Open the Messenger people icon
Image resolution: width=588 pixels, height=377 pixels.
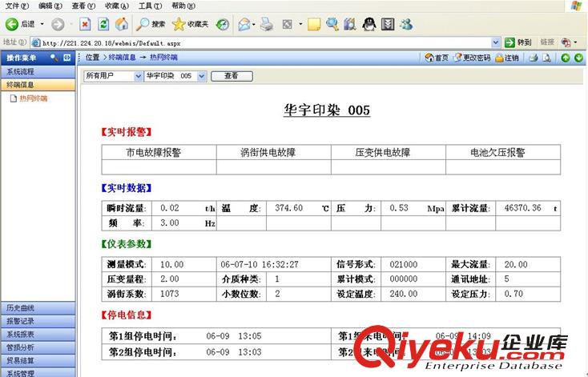[406, 24]
